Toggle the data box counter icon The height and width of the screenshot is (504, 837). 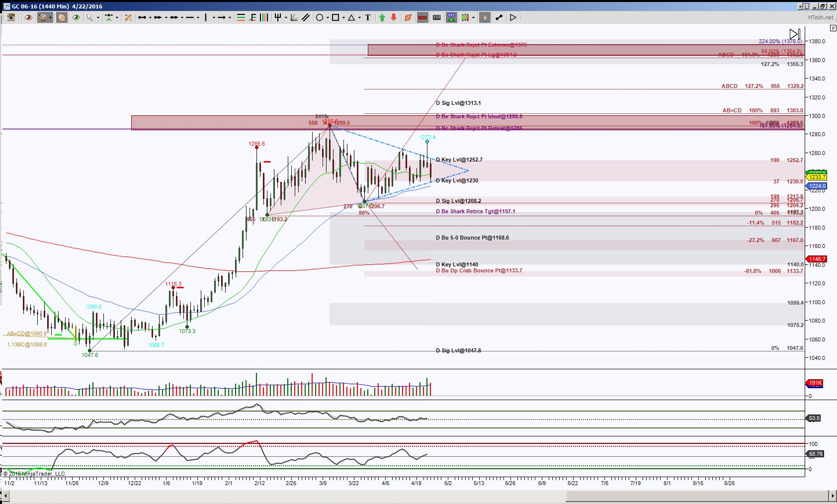click(437, 17)
